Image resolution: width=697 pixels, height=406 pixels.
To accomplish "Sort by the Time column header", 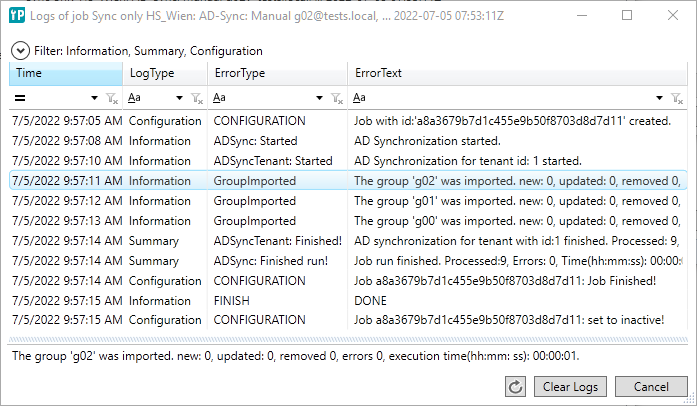I will [66, 73].
